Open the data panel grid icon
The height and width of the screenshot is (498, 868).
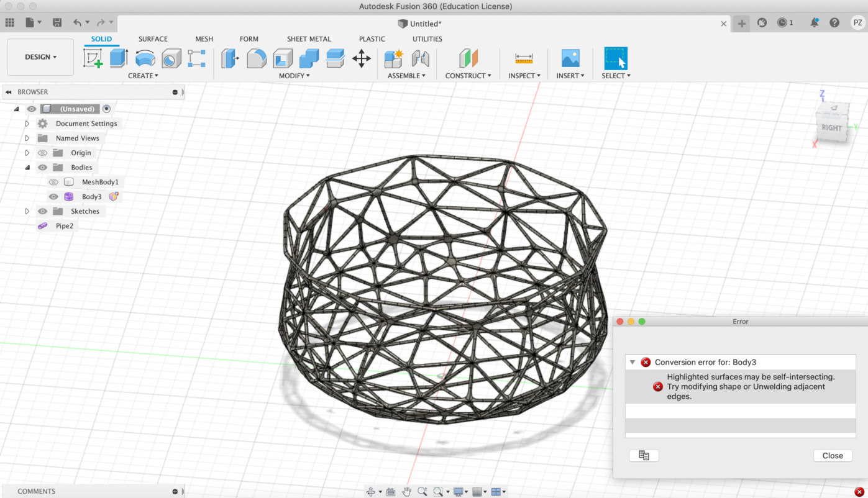9,23
